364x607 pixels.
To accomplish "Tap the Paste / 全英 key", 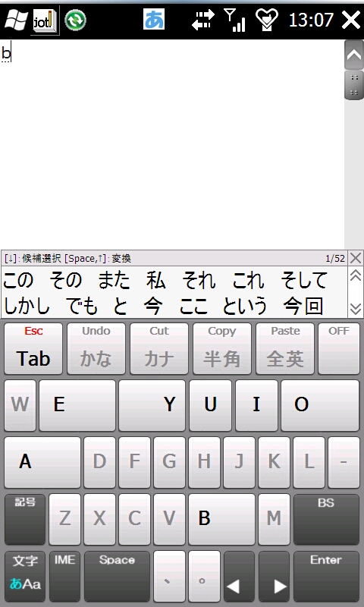I will 285,349.
